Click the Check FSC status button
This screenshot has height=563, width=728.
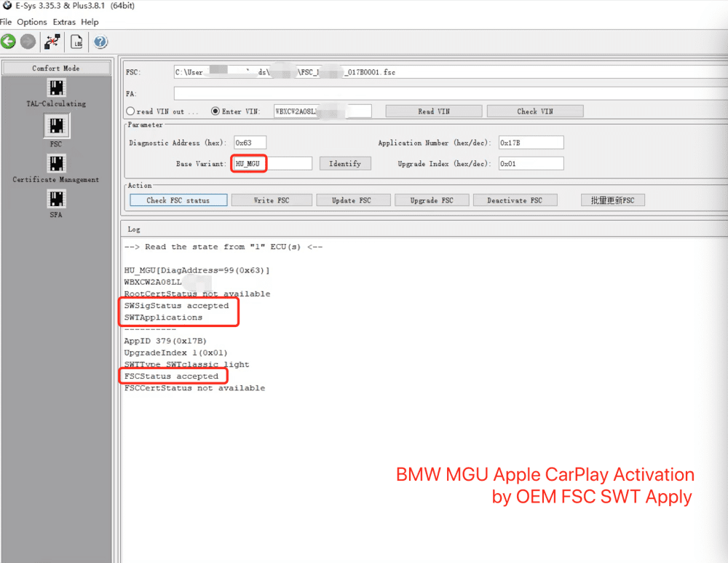tap(178, 200)
